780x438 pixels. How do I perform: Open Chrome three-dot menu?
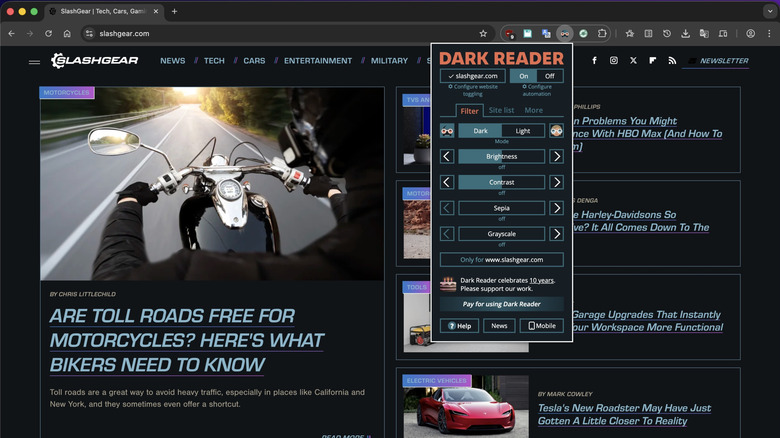click(x=769, y=34)
